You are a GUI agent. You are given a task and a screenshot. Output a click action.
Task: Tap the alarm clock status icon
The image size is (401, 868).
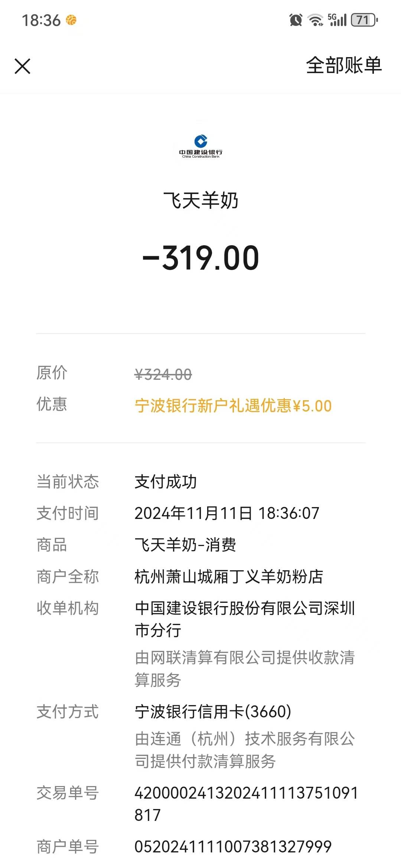[296, 20]
